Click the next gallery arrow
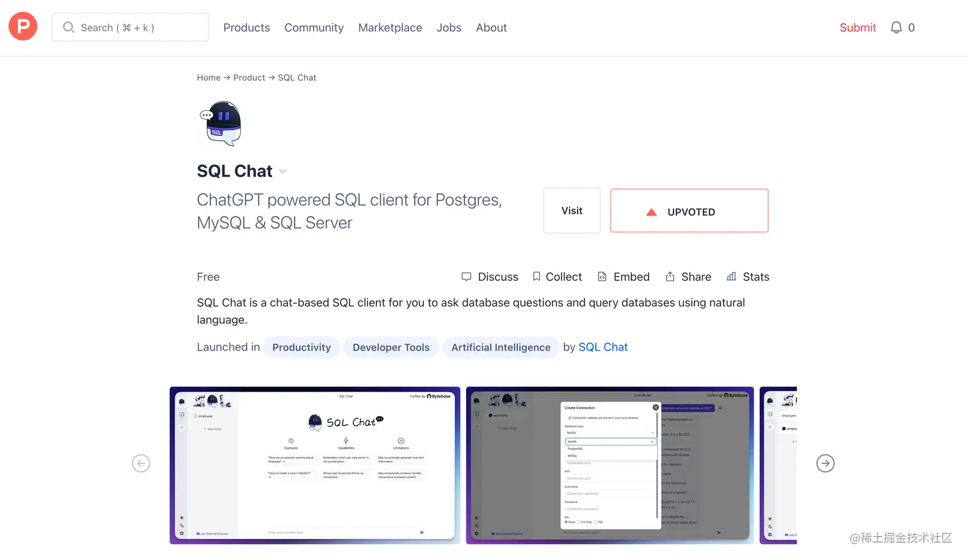This screenshot has height=560, width=968. [826, 463]
